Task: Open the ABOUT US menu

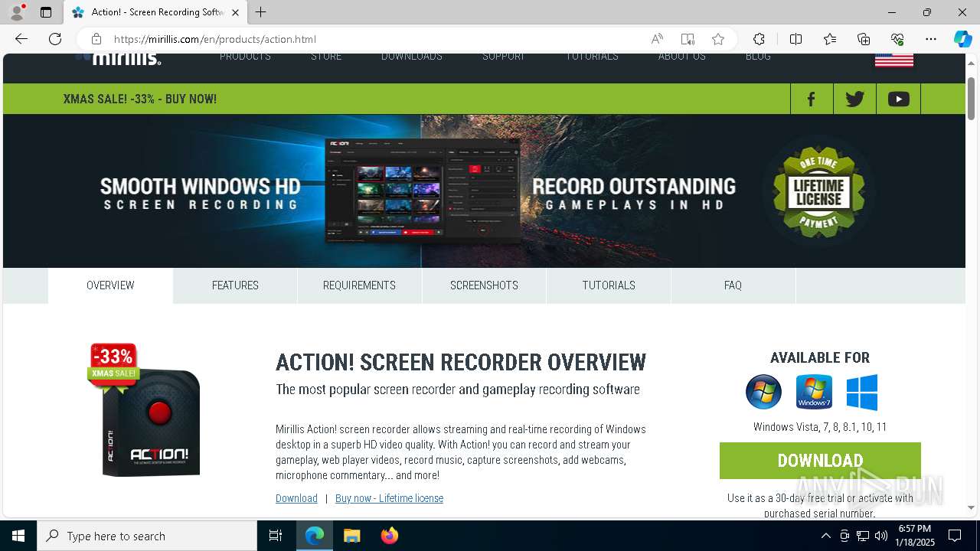Action: point(682,57)
